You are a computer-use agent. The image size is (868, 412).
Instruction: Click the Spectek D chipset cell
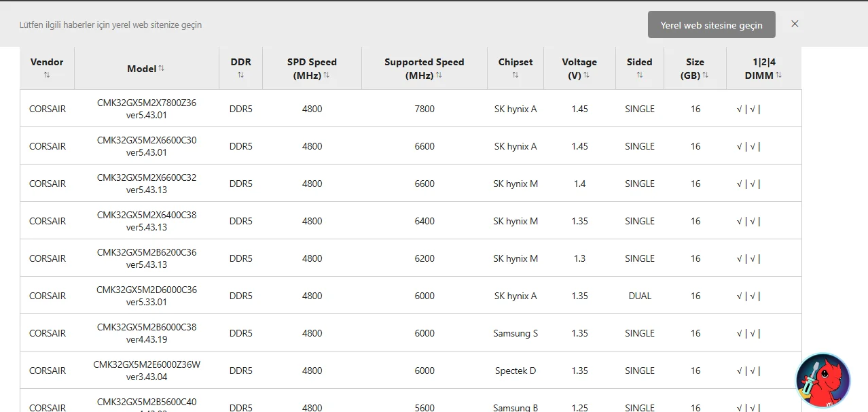[x=515, y=371]
